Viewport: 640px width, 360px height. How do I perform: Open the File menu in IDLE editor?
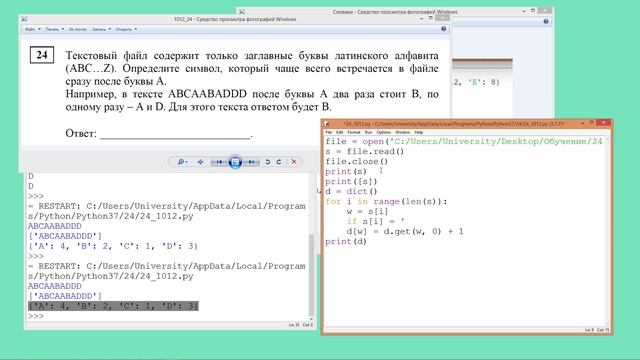[329, 132]
